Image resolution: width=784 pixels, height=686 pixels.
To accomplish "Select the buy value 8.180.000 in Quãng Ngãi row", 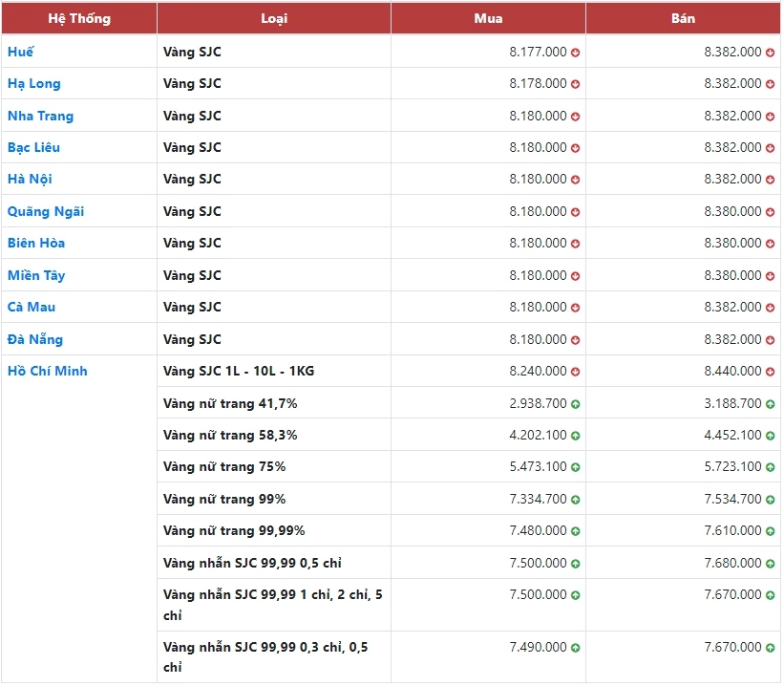I will 538,212.
